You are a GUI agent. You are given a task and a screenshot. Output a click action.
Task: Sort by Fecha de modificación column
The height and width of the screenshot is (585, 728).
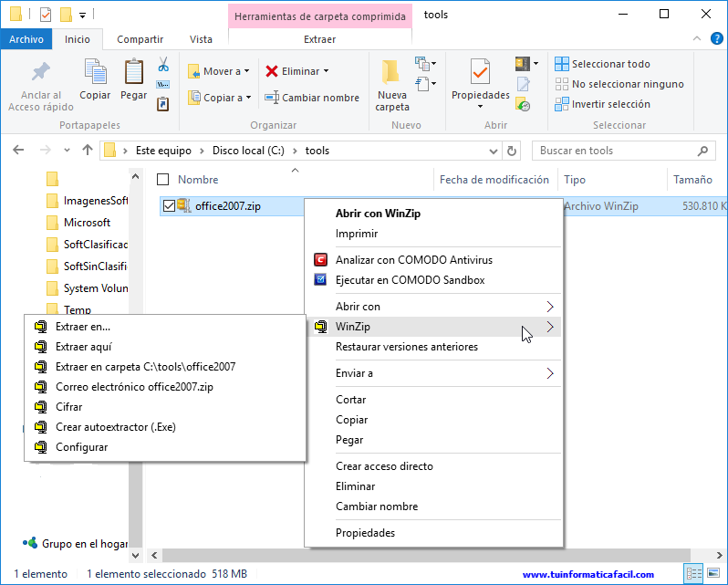494,180
